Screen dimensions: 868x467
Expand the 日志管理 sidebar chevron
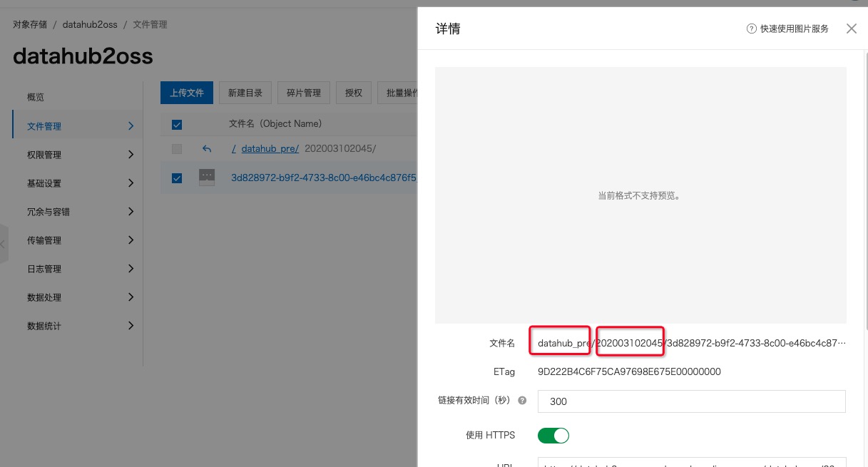pos(131,269)
